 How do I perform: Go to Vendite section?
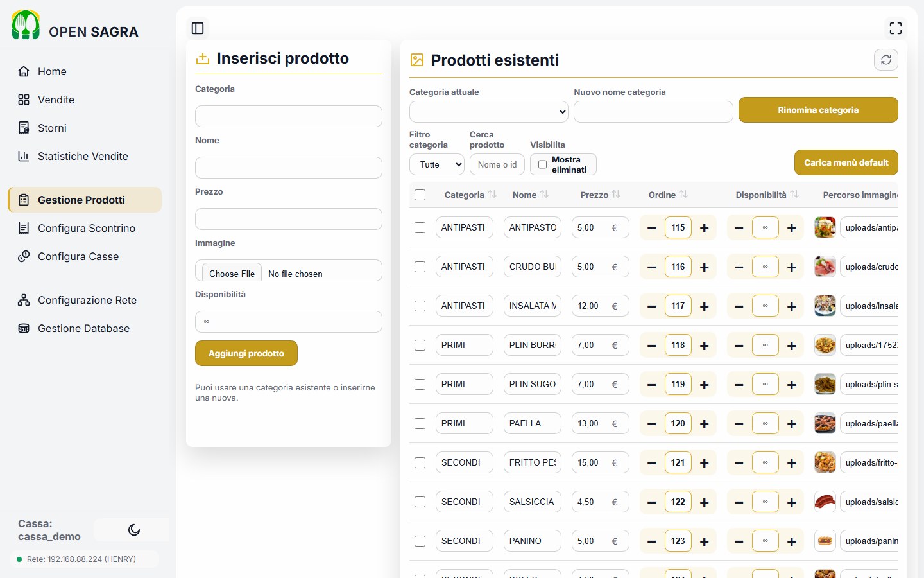85,100
